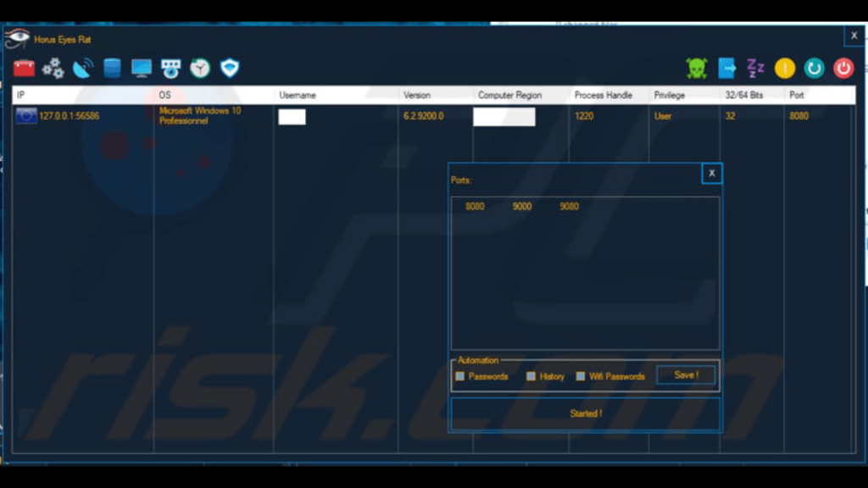868x488 pixels.
Task: Click the red power shutdown icon
Action: 843,68
